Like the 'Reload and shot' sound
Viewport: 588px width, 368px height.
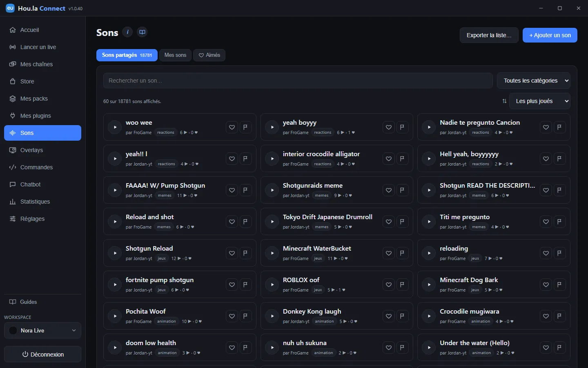232,222
